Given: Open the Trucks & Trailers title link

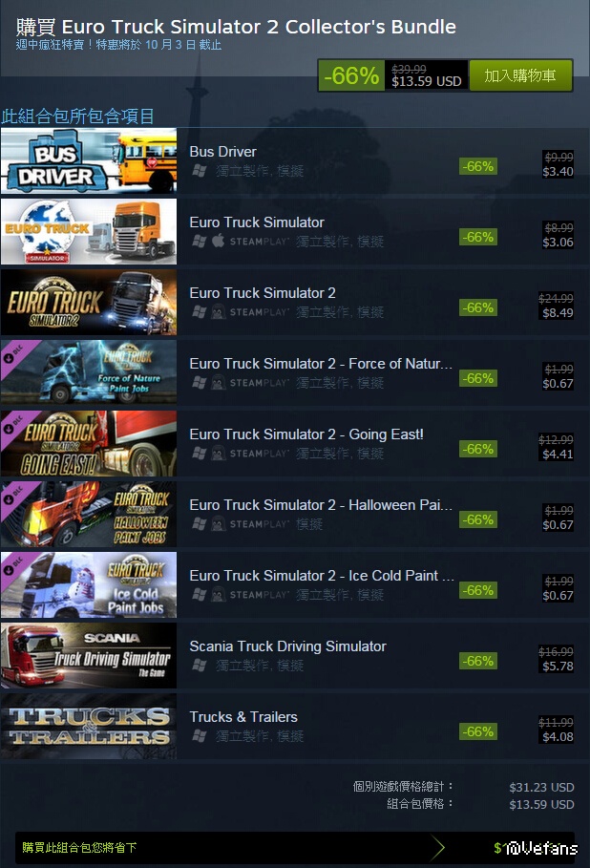Looking at the screenshot, I should coord(243,717).
